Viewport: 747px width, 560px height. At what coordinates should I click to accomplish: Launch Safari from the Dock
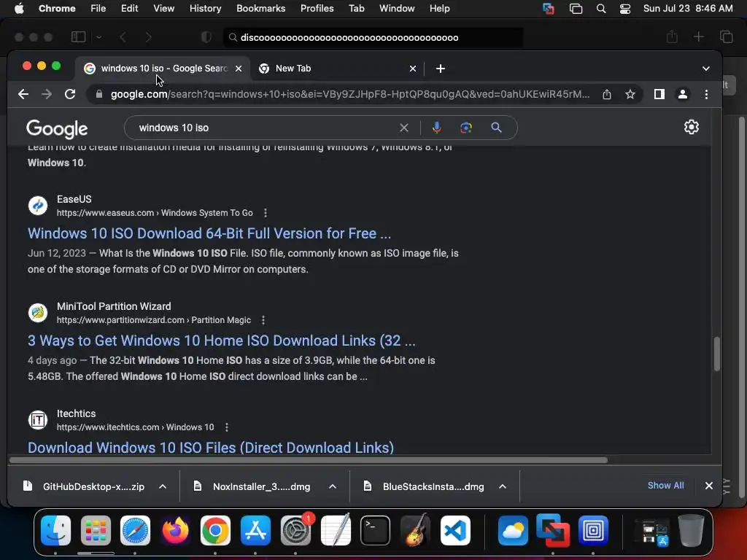135,530
